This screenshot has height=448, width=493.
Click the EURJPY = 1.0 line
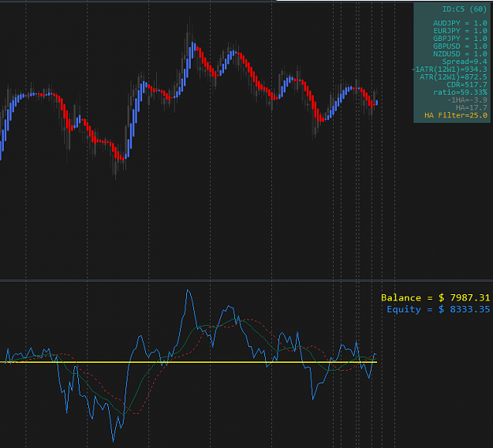tap(460, 31)
